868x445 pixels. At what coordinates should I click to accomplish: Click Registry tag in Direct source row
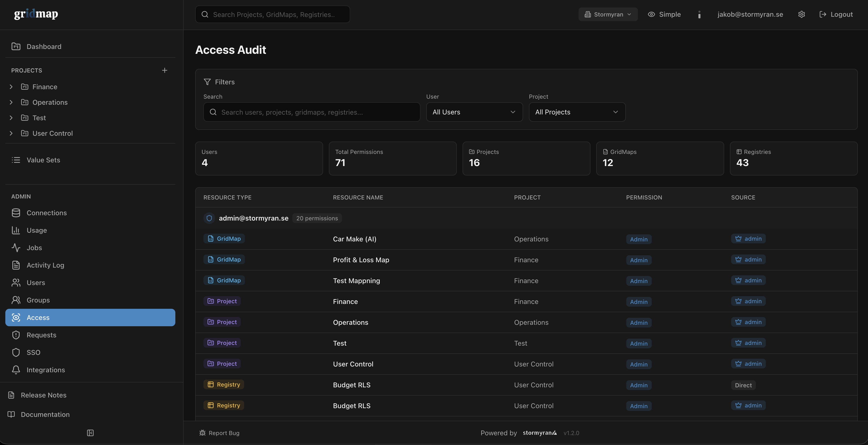click(224, 384)
